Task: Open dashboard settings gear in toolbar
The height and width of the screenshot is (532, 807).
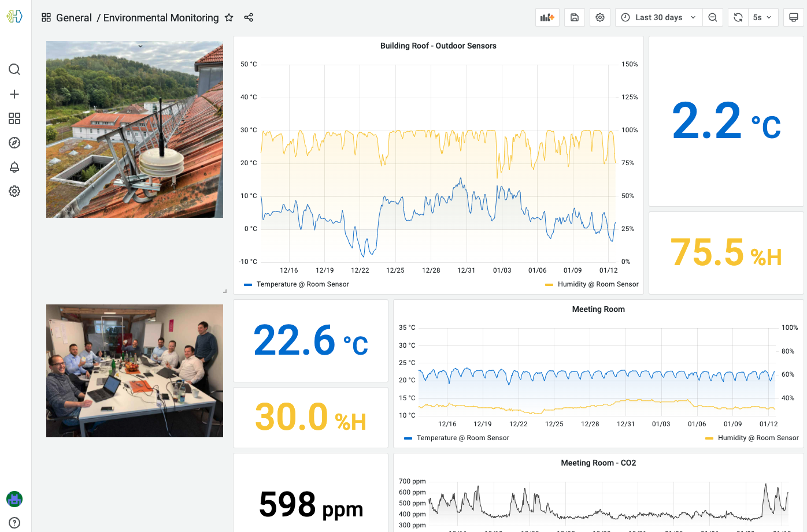Action: click(600, 17)
